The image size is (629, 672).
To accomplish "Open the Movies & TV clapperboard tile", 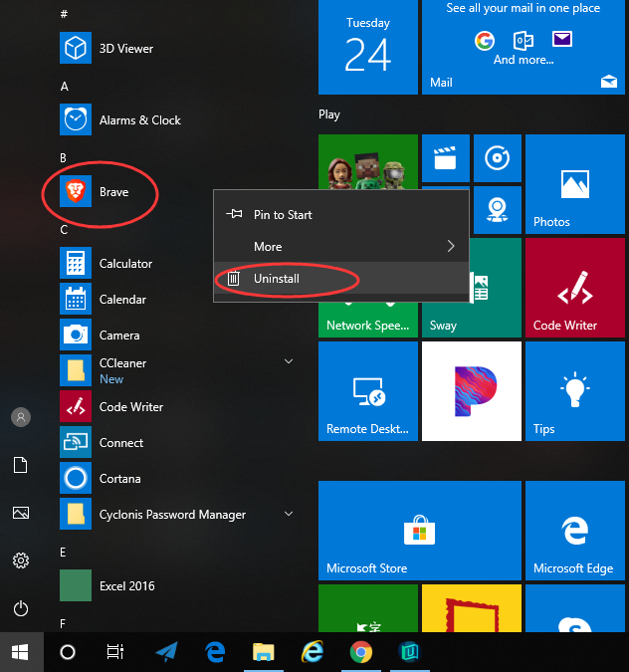I will pyautogui.click(x=446, y=158).
